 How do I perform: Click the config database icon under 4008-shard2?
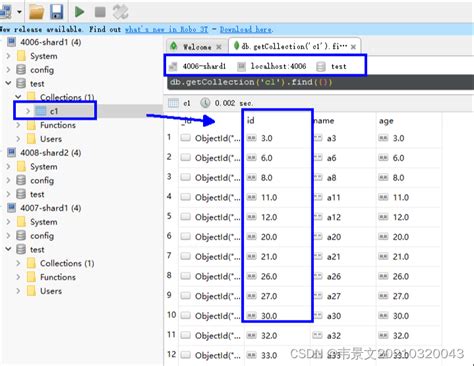pyautogui.click(x=21, y=180)
